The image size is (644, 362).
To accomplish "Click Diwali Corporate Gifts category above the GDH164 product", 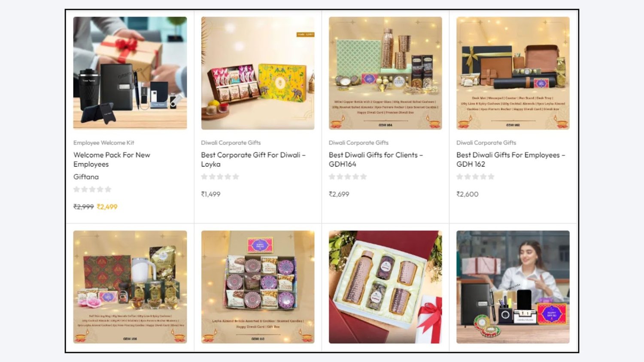I will pos(358,143).
